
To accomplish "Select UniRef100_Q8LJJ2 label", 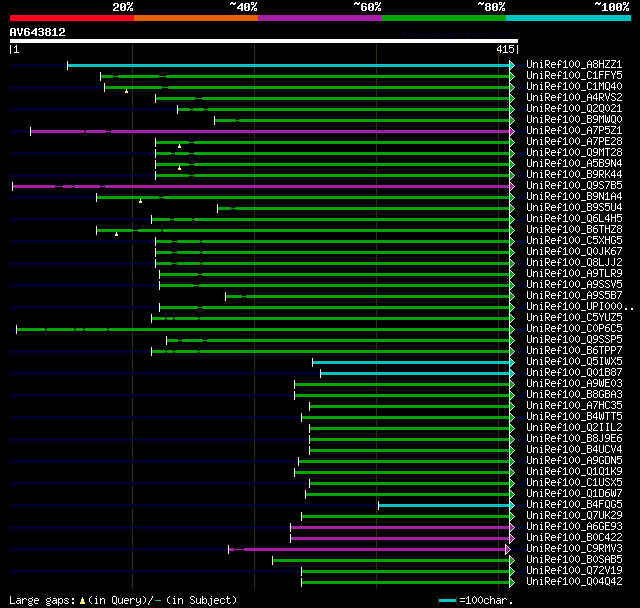I will click(x=574, y=263).
